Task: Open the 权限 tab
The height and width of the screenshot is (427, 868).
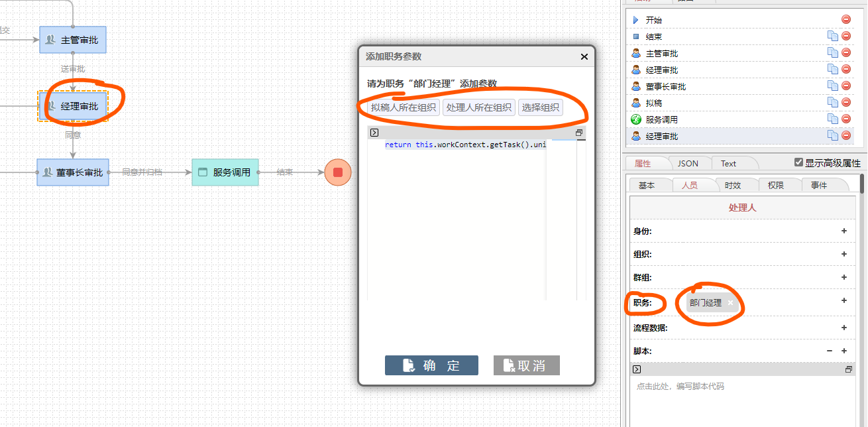Action: click(x=776, y=185)
